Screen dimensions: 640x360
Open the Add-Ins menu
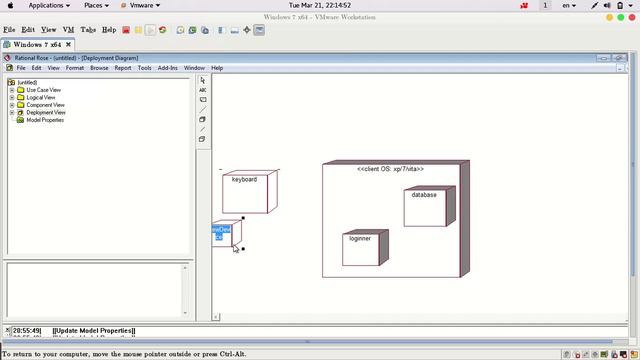tap(167, 68)
